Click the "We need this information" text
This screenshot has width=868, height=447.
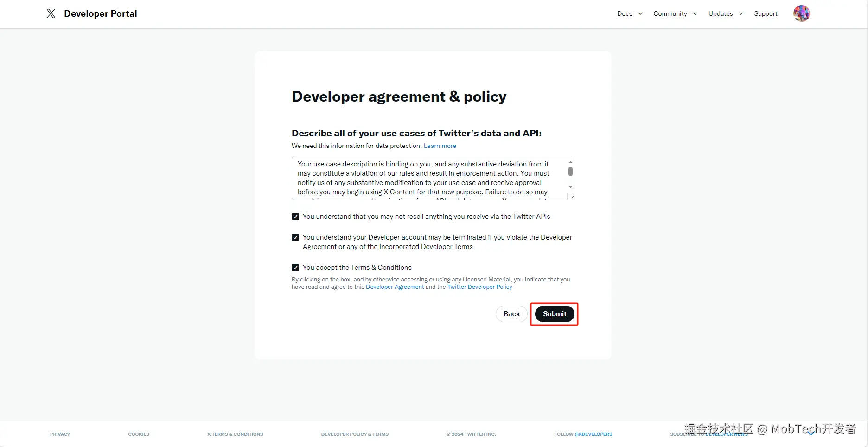coord(357,146)
